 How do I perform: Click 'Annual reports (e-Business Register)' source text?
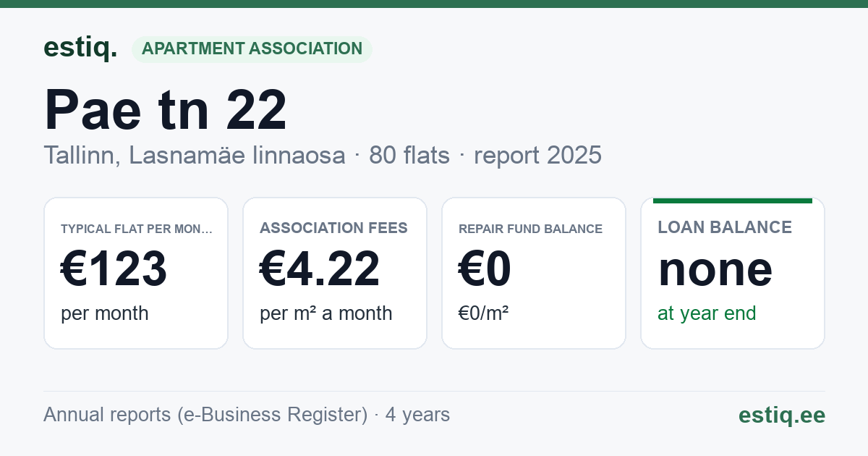pyautogui.click(x=205, y=415)
